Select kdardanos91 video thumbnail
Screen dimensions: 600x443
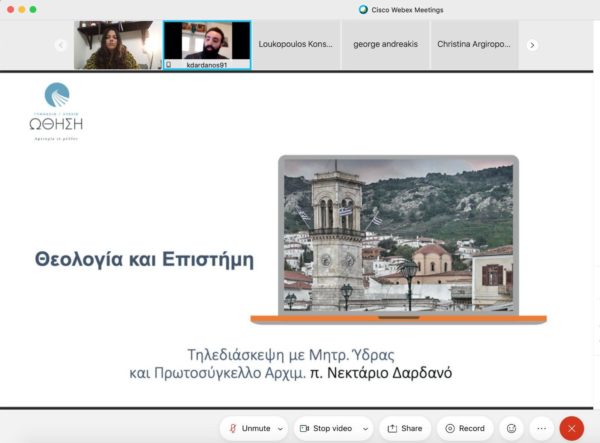207,45
